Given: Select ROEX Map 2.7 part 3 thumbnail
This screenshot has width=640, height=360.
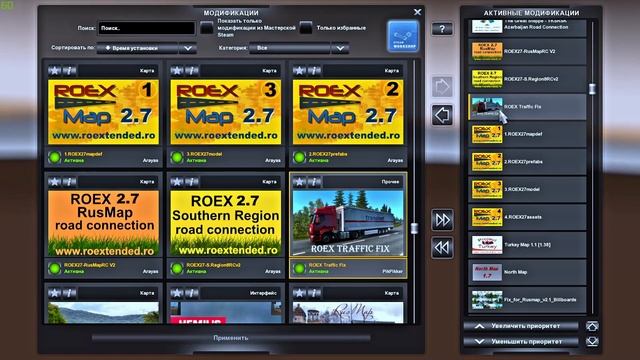Looking at the screenshot, I should point(226,112).
